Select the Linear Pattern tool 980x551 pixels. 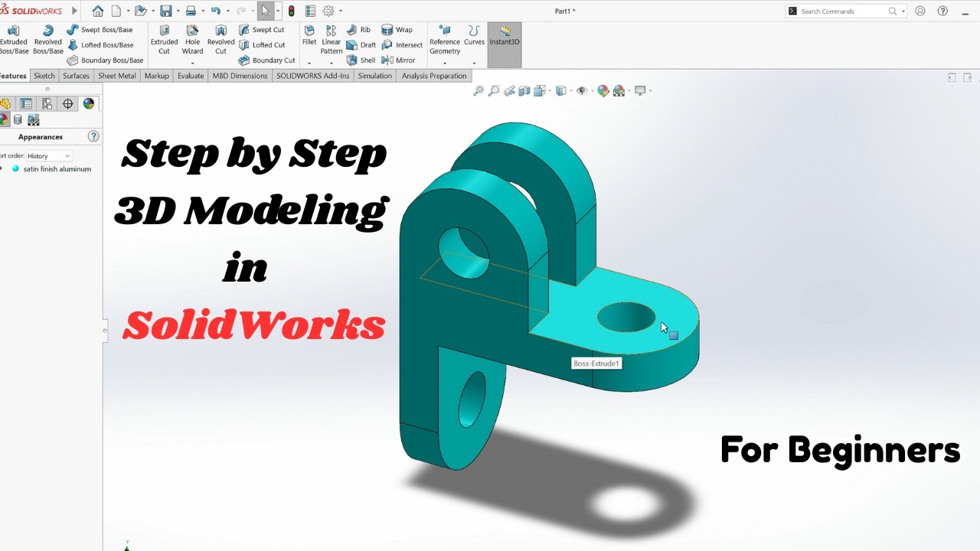pos(331,39)
